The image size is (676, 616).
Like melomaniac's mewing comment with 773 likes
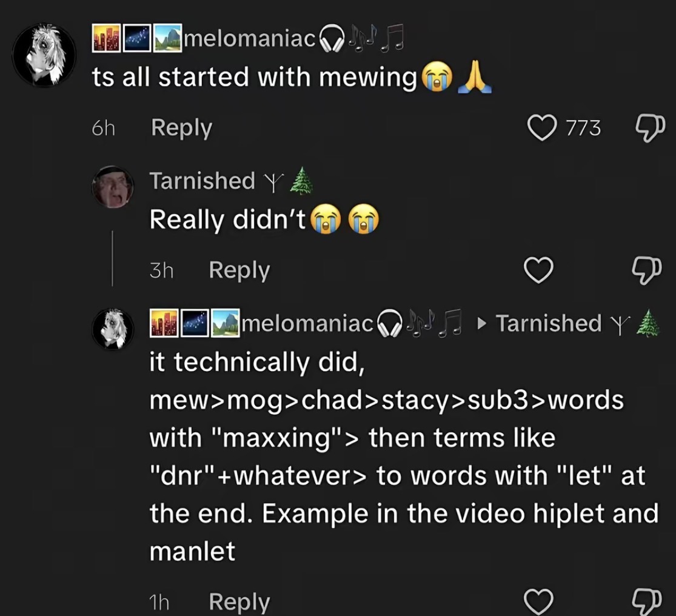pyautogui.click(x=541, y=128)
